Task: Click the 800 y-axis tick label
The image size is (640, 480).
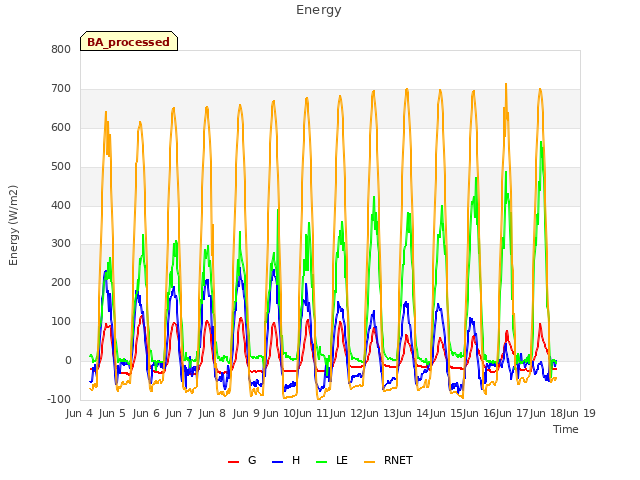Action: tap(61, 49)
